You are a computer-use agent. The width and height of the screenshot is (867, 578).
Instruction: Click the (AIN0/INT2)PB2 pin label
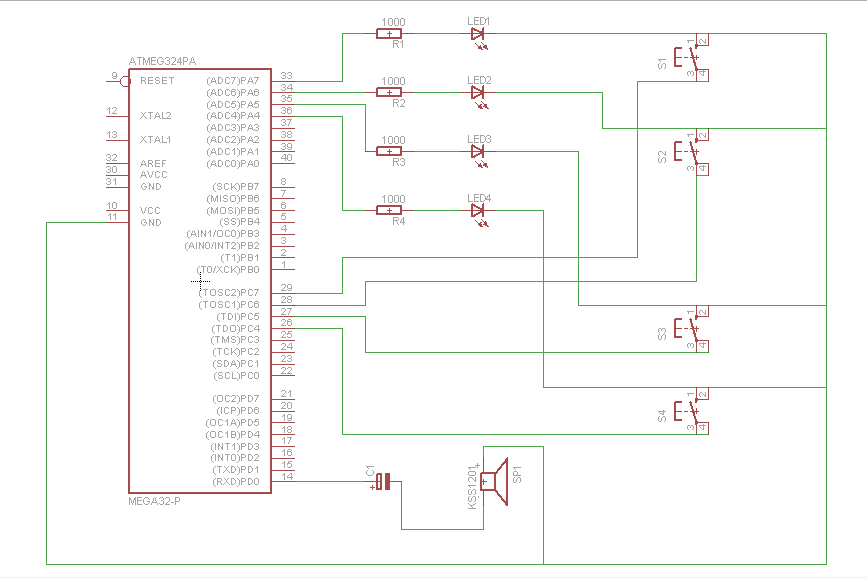point(222,246)
